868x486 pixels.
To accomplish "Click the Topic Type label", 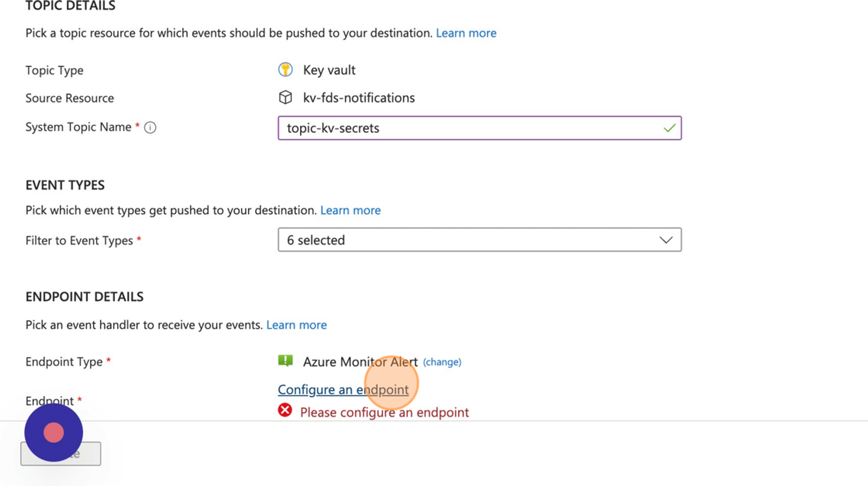I will click(54, 70).
